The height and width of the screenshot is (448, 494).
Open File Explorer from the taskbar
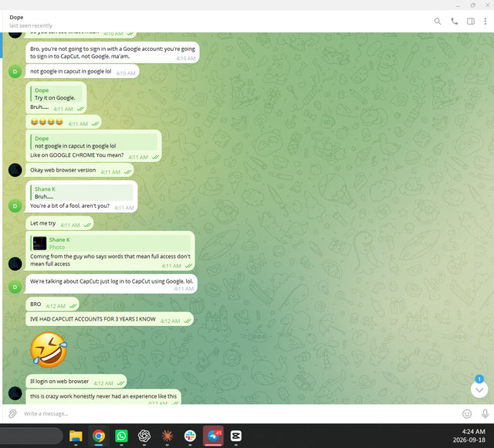coord(76,436)
